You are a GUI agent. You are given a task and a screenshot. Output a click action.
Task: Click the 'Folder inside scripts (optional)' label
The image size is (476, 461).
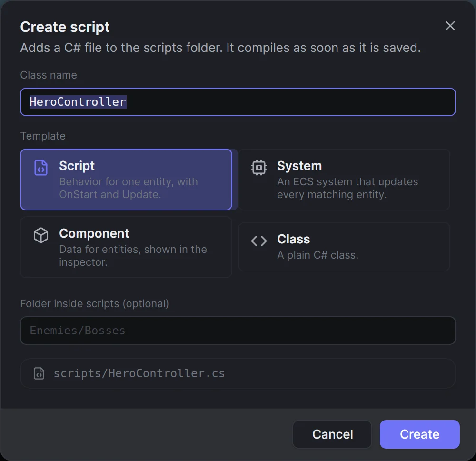click(x=94, y=304)
